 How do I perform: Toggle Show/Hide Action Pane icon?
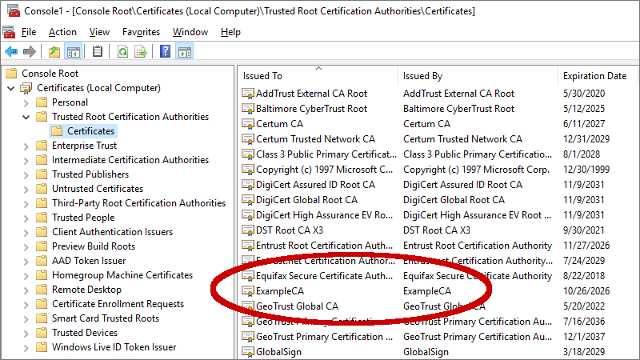pyautogui.click(x=184, y=52)
